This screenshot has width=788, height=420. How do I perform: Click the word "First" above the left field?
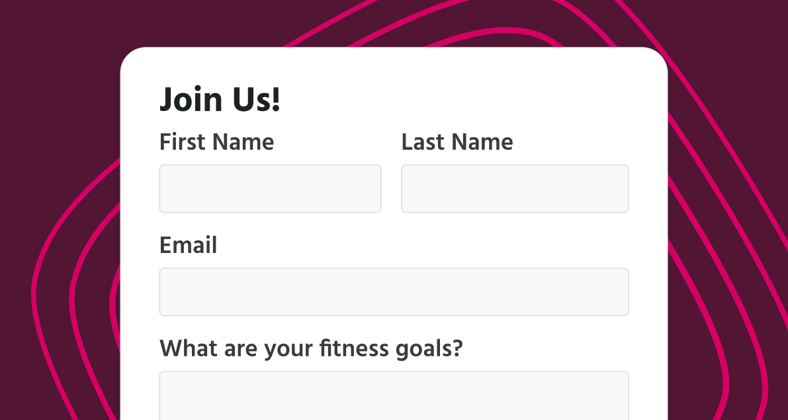point(181,142)
